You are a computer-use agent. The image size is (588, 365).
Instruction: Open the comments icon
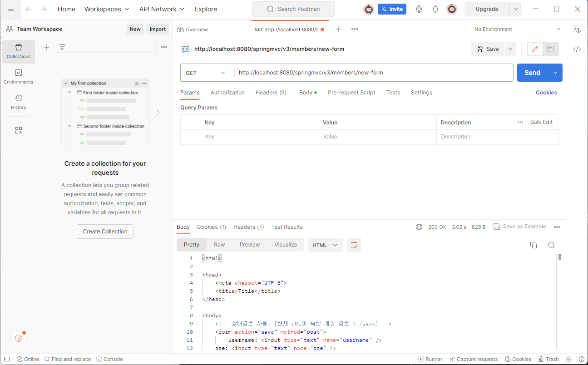pos(550,49)
